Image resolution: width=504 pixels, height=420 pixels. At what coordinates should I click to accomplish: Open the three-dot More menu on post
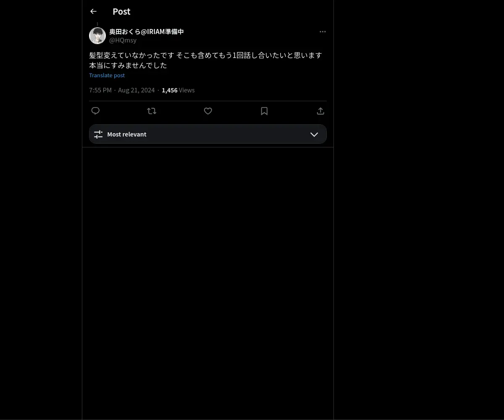[x=323, y=31]
